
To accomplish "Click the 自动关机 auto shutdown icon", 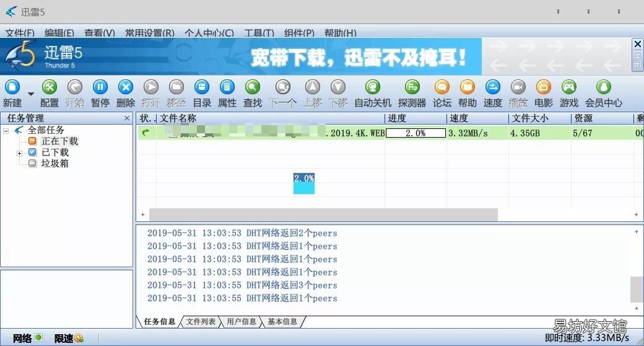I will pos(373,87).
